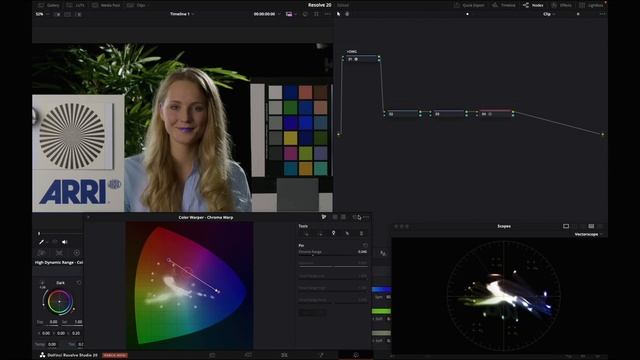Select the node editor pointer tool
The height and width of the screenshot is (360, 640).
click(x=338, y=14)
